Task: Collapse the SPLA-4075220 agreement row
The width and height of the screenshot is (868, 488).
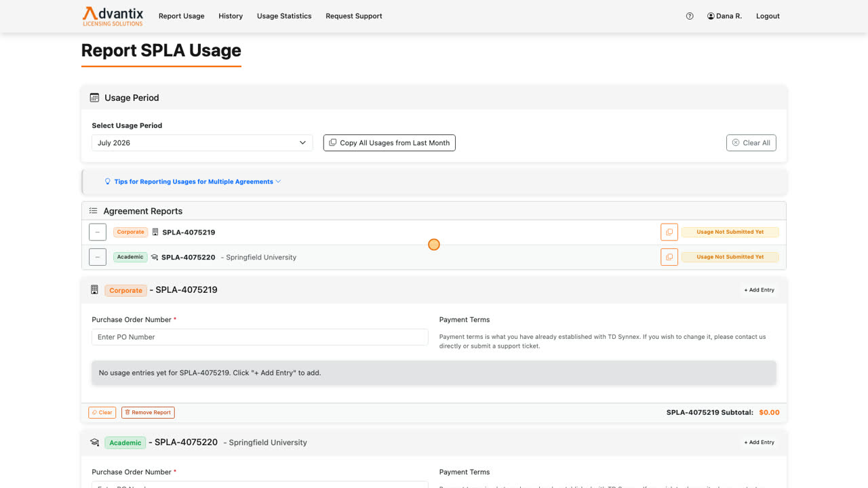Action: [x=98, y=257]
